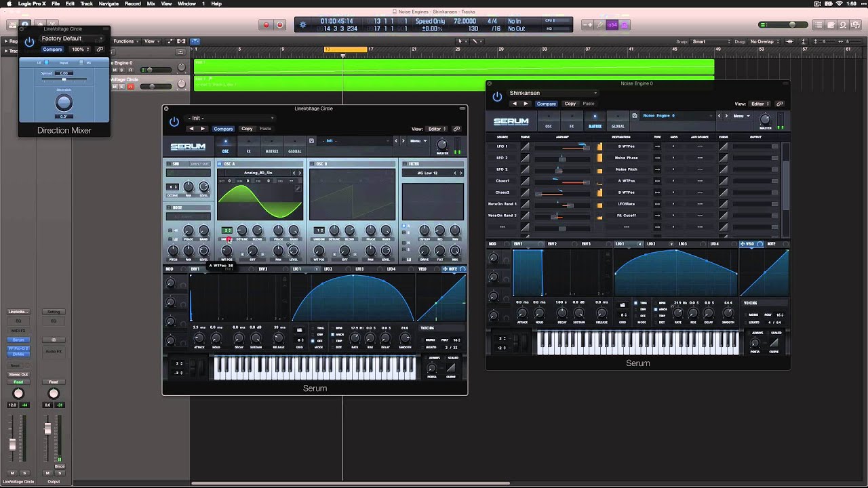The width and height of the screenshot is (868, 488).
Task: Open Factory Default preset dropdown in Direction Mixer
Action: pyautogui.click(x=72, y=39)
